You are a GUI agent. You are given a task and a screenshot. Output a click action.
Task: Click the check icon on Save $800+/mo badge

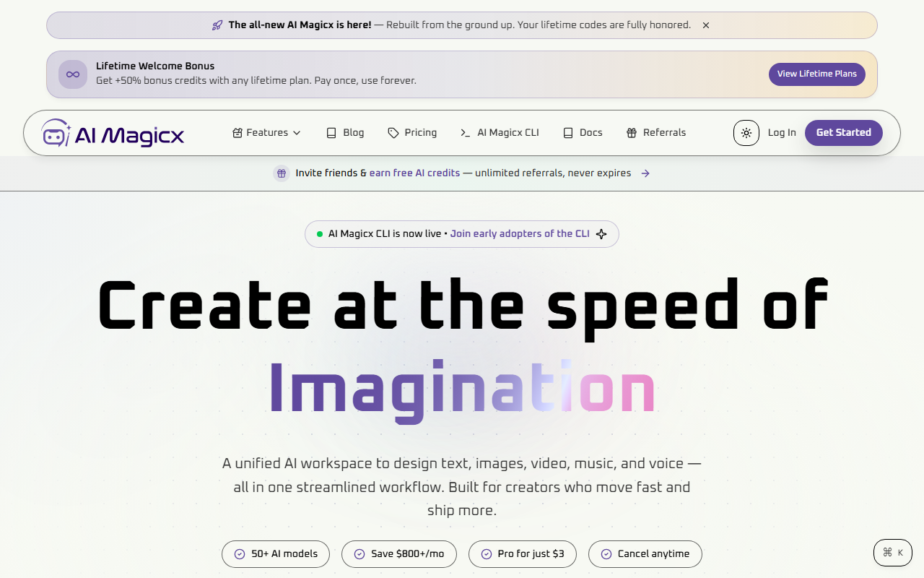pos(359,554)
